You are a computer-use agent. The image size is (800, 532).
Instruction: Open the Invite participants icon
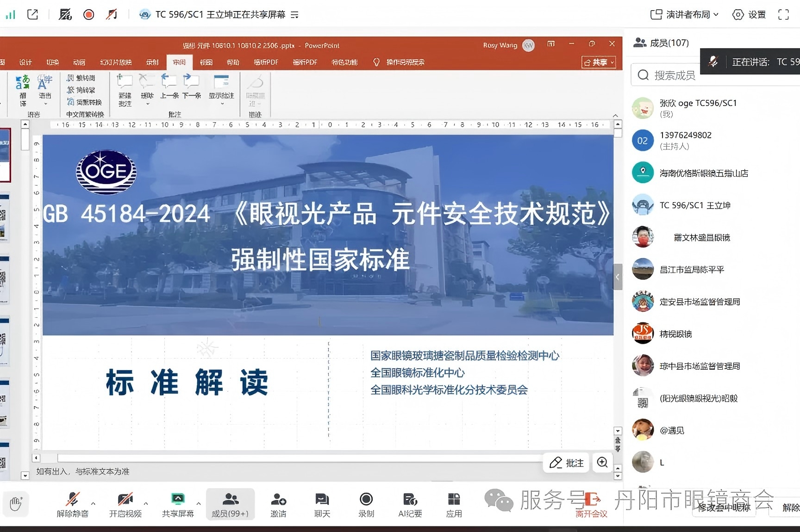278,504
